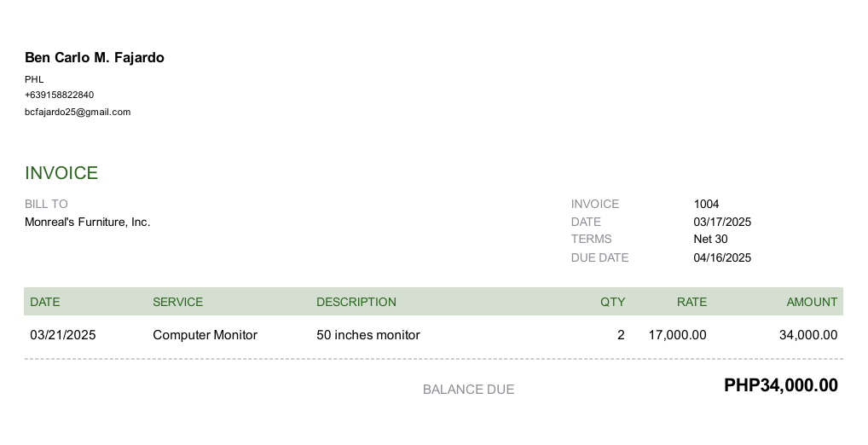
Task: Click the DATE column header
Action: coord(45,302)
